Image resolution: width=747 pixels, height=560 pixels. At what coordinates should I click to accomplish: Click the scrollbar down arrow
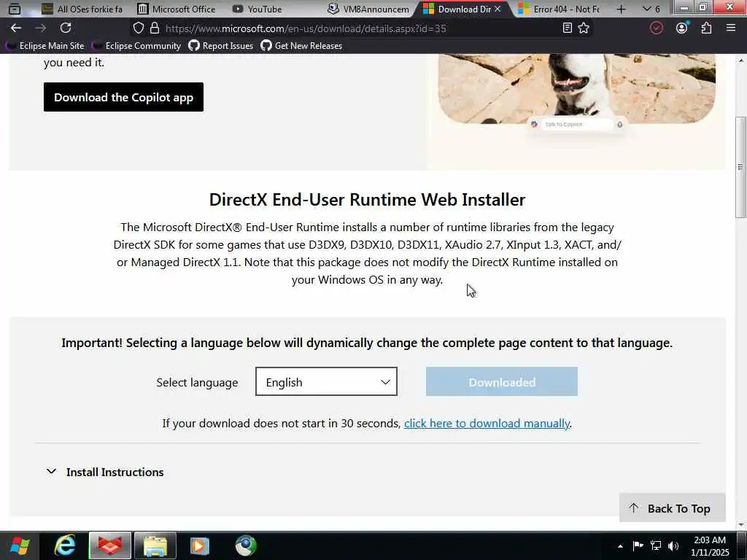tap(740, 524)
